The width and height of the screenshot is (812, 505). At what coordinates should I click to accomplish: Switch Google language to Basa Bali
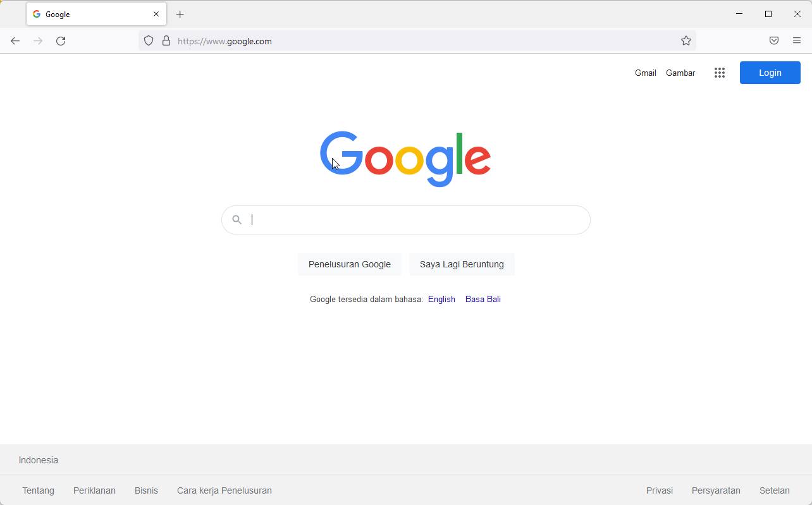pyautogui.click(x=483, y=299)
